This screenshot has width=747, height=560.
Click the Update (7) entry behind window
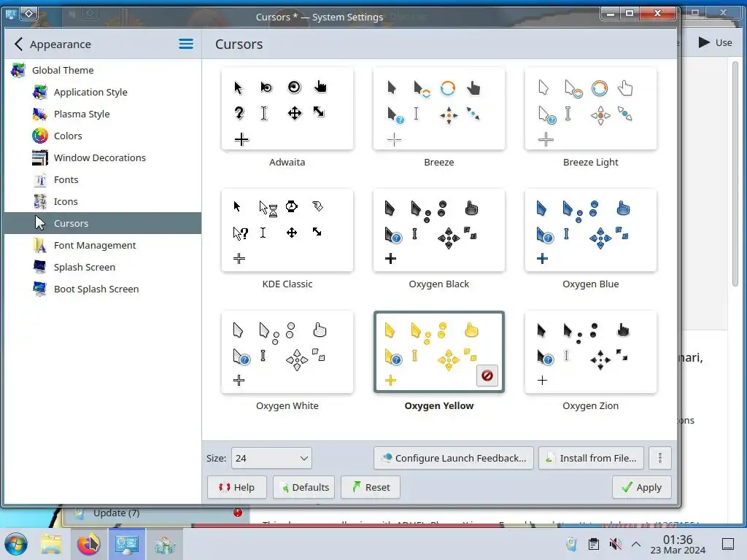pyautogui.click(x=158, y=513)
